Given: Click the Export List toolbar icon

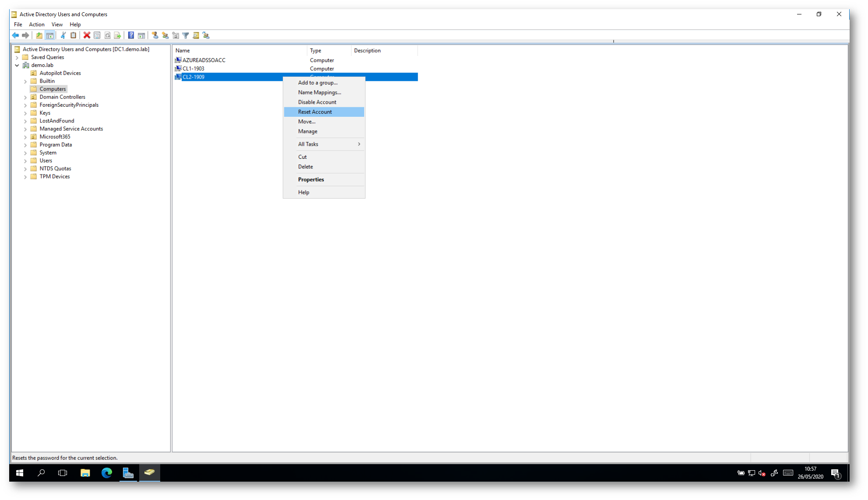Looking at the screenshot, I should click(x=117, y=35).
